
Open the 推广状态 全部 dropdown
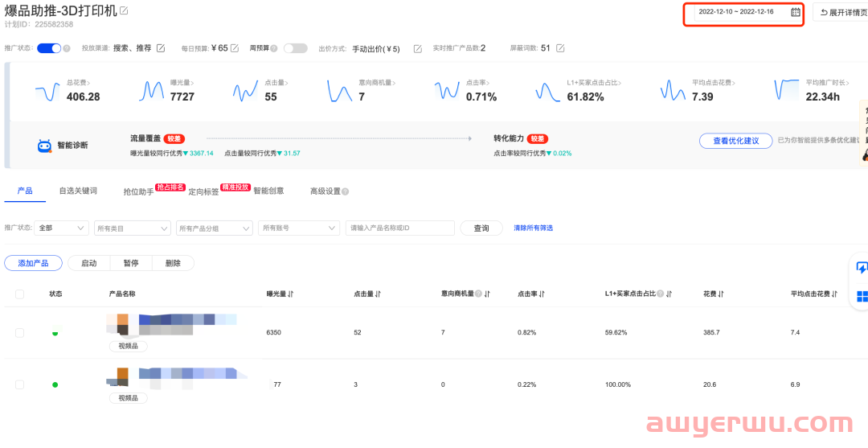tap(61, 228)
